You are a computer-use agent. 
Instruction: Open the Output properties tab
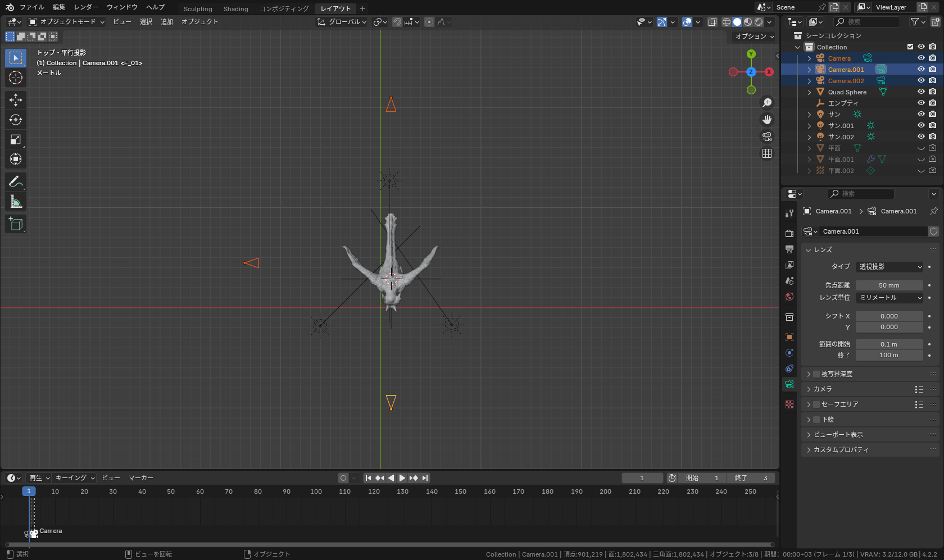pos(789,249)
